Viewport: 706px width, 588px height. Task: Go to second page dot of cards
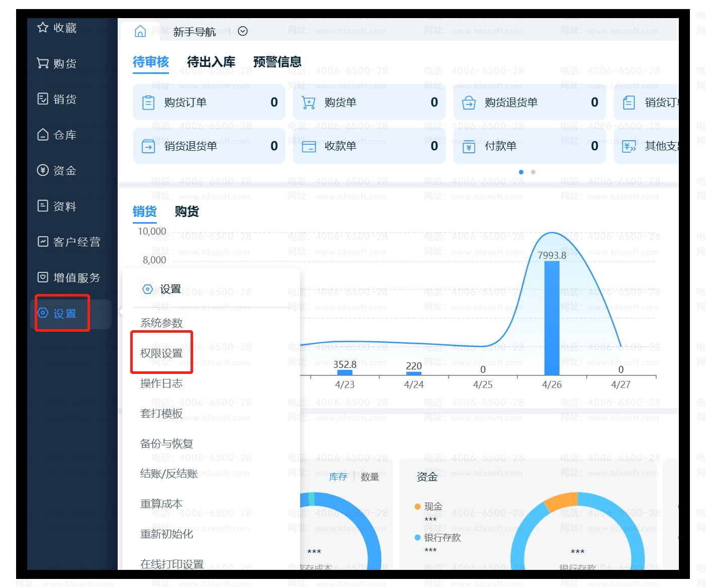click(x=533, y=172)
